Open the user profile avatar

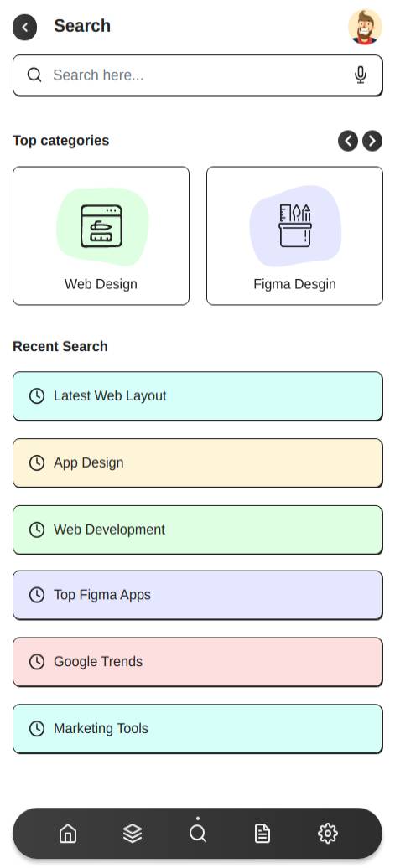(365, 27)
